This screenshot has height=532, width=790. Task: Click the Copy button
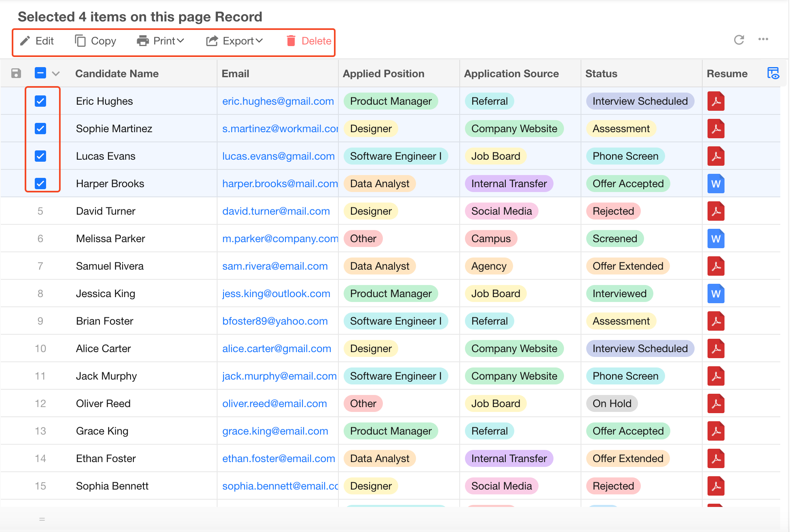click(95, 41)
